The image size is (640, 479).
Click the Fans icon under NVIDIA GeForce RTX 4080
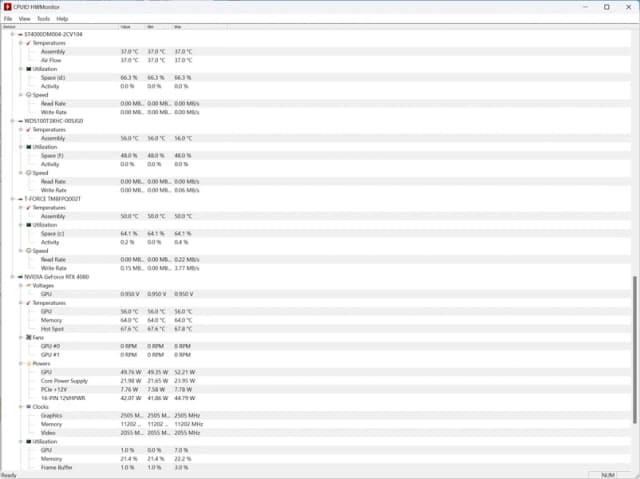point(29,337)
